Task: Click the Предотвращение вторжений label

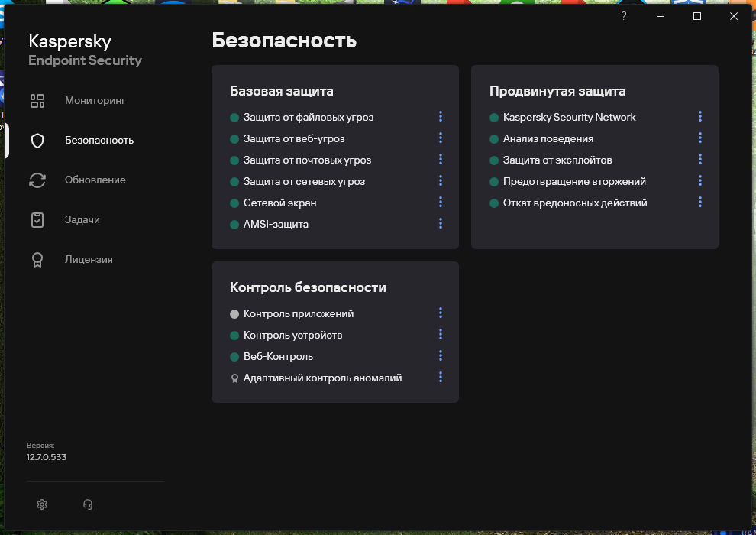Action: click(575, 181)
